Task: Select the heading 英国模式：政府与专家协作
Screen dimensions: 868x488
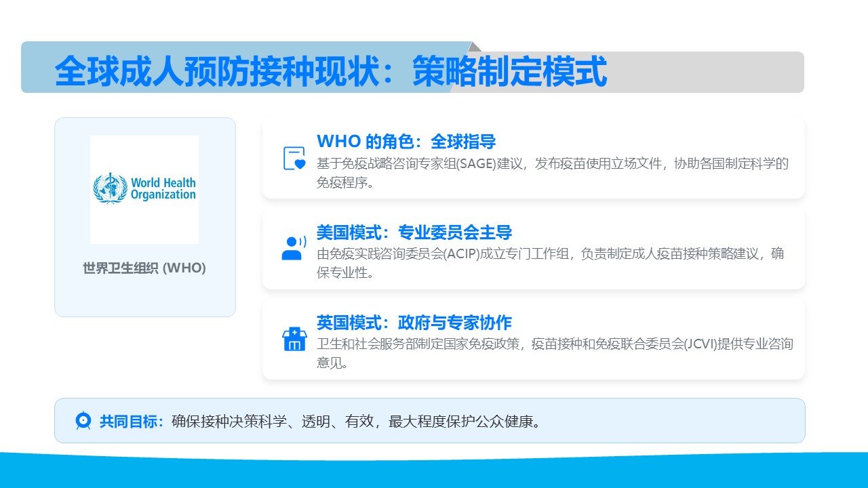Action: tap(414, 323)
